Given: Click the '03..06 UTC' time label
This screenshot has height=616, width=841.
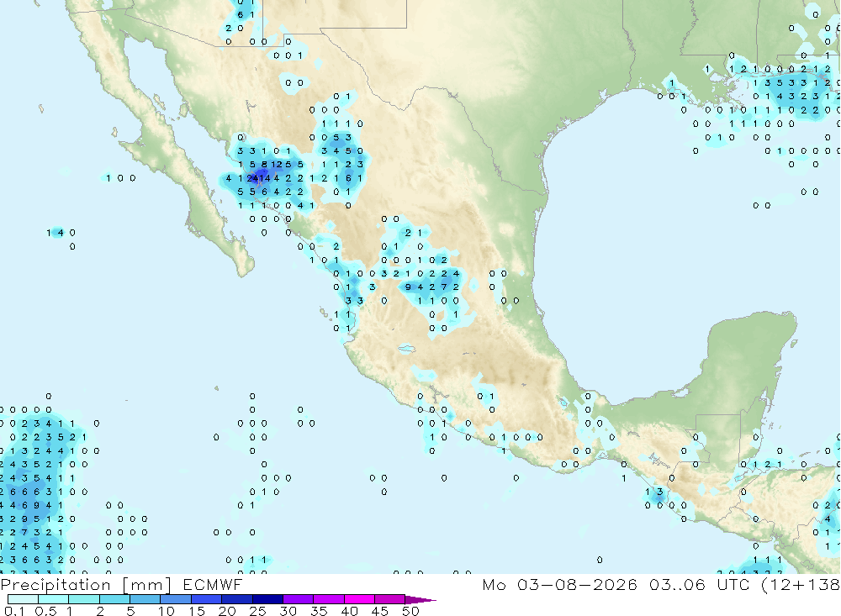Looking at the screenshot, I should tap(699, 584).
